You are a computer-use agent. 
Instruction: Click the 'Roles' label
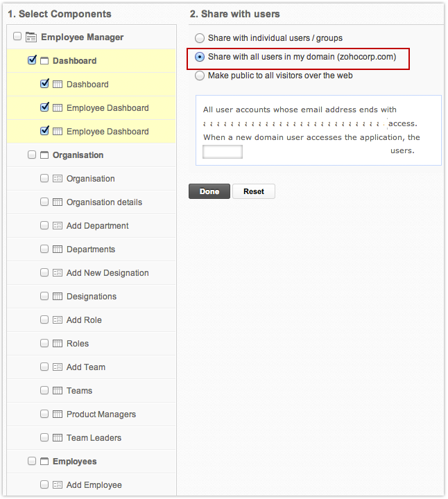click(x=78, y=343)
